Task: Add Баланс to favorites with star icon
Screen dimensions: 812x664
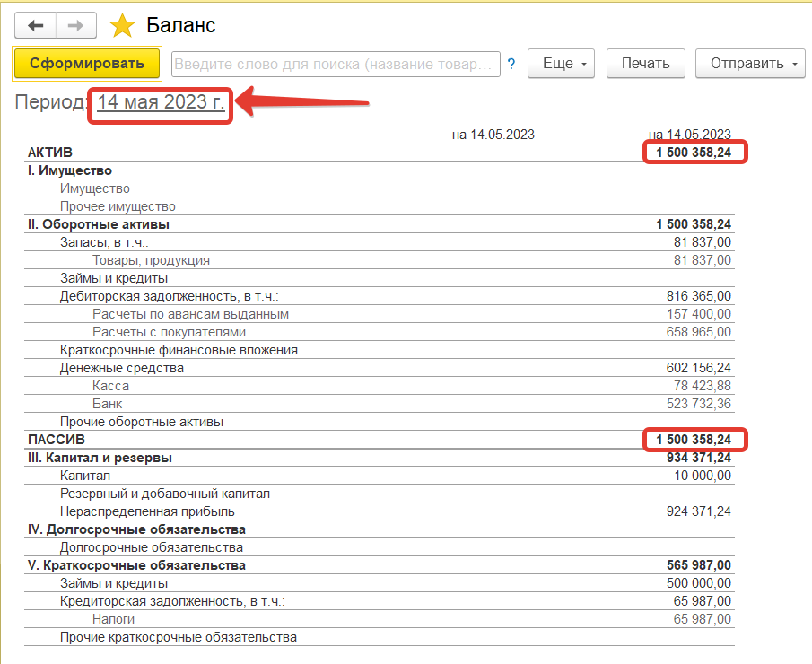Action: (x=121, y=26)
